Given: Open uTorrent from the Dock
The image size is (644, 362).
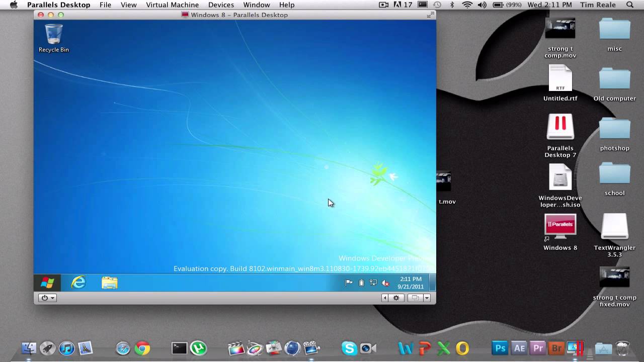Looking at the screenshot, I should [x=199, y=348].
